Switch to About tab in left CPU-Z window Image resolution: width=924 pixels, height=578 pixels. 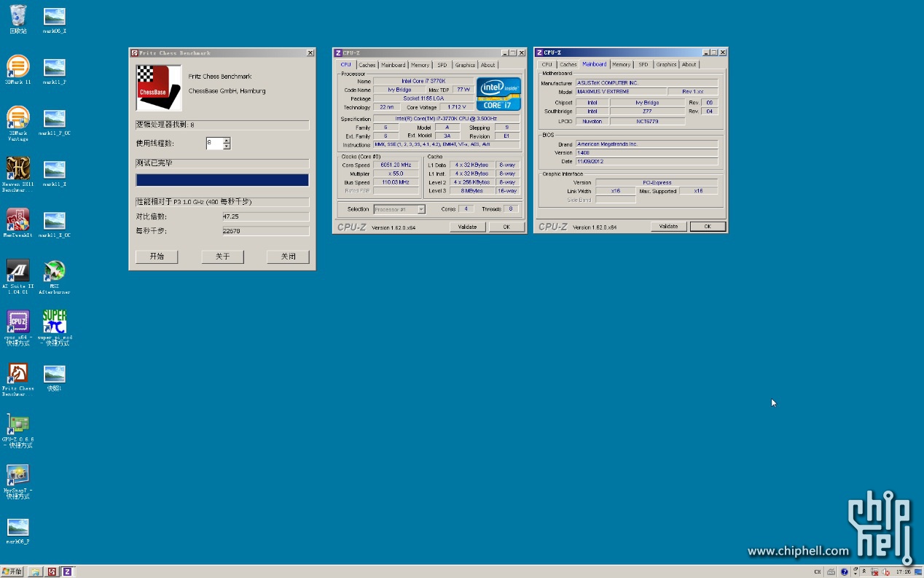pyautogui.click(x=488, y=65)
